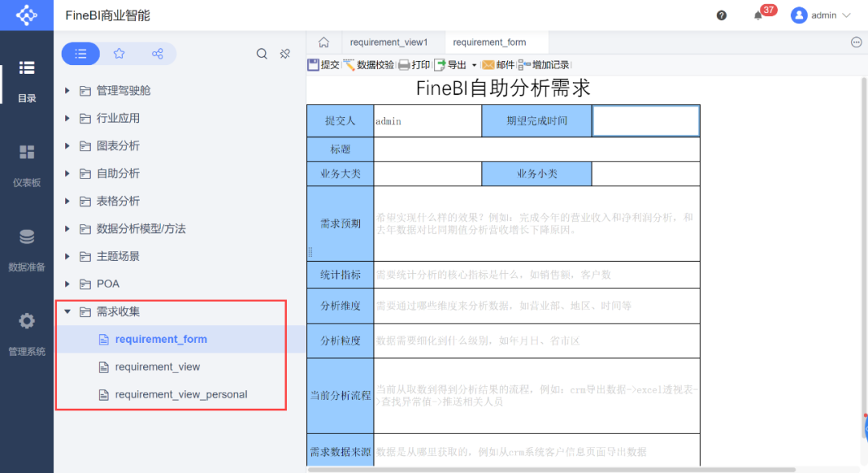Show favorites with the star icon
This screenshot has height=473, width=868.
pyautogui.click(x=119, y=54)
